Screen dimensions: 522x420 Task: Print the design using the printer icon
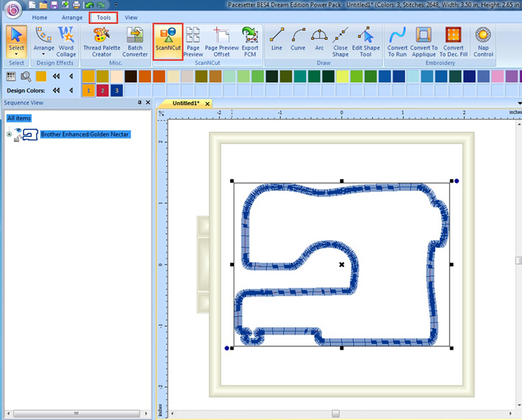[76, 5]
